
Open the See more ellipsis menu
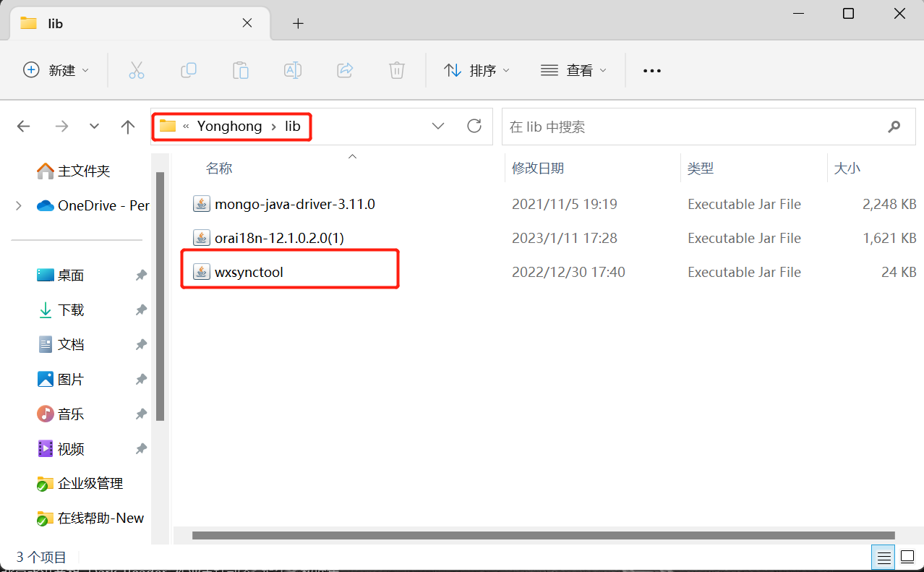pyautogui.click(x=652, y=71)
